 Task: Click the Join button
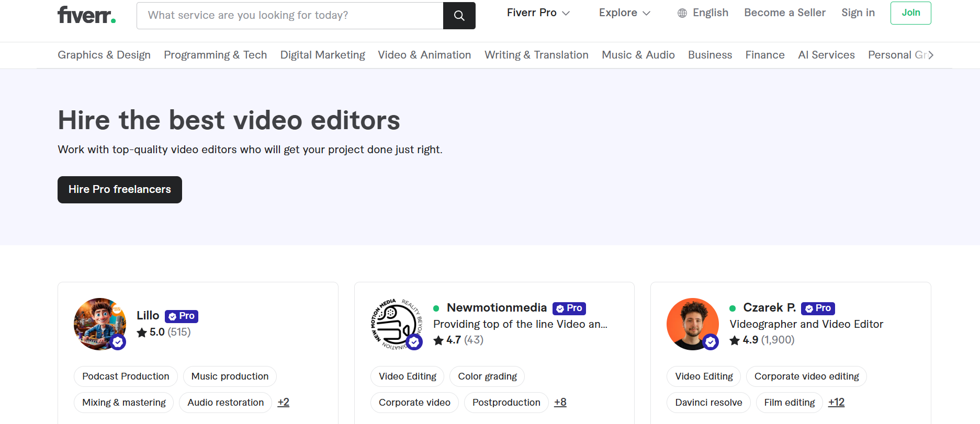911,13
